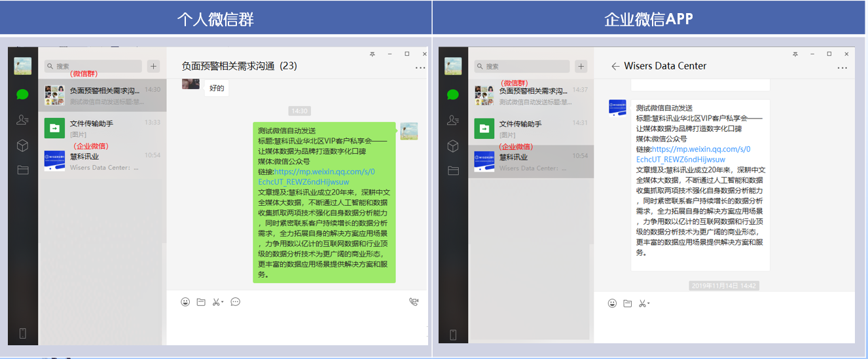Pin right WeChat window using pin icon
Screen dimensions: 868x359
pos(795,54)
